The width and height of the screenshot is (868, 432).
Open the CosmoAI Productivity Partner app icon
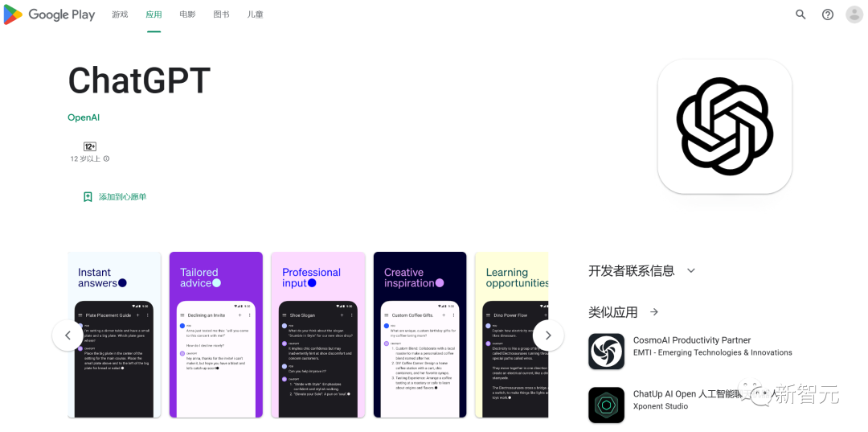tap(606, 351)
